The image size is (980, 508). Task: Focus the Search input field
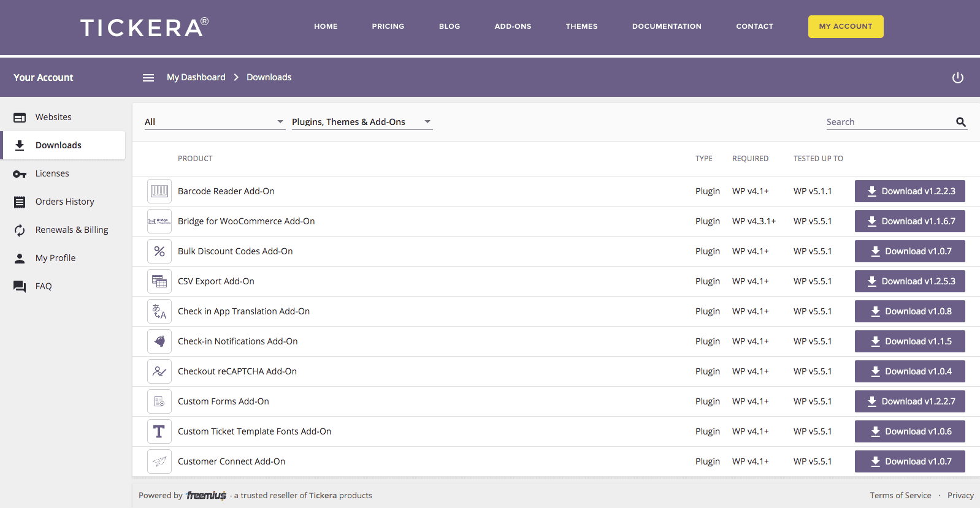pos(889,122)
